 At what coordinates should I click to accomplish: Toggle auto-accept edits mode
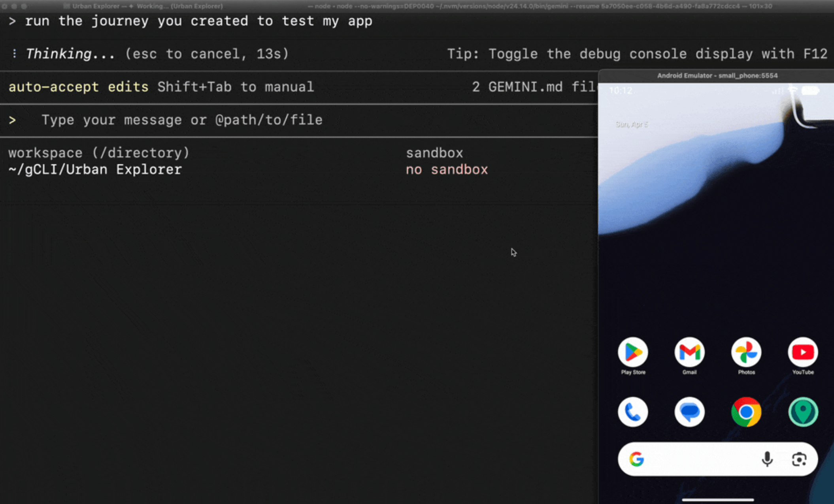(78, 87)
